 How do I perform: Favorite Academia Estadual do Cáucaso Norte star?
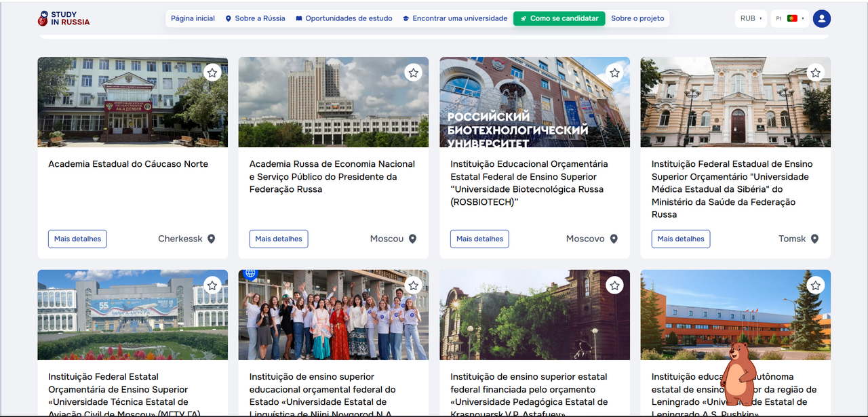(x=212, y=73)
